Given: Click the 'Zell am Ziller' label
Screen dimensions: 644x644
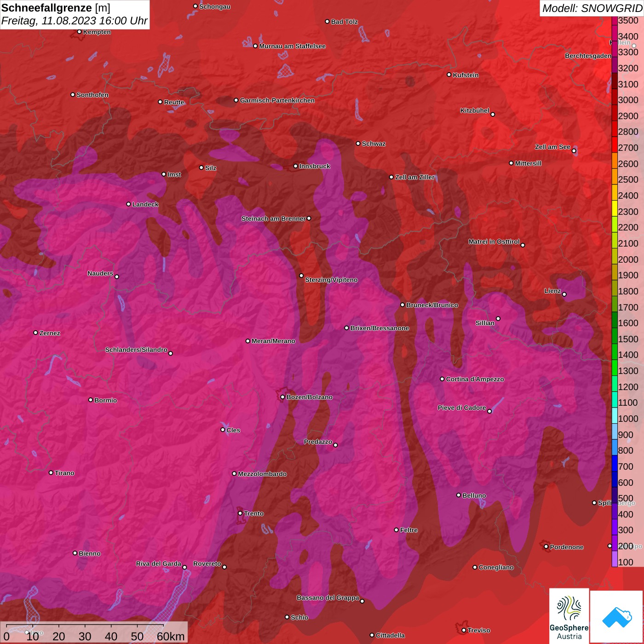Looking at the screenshot, I should 414,177.
